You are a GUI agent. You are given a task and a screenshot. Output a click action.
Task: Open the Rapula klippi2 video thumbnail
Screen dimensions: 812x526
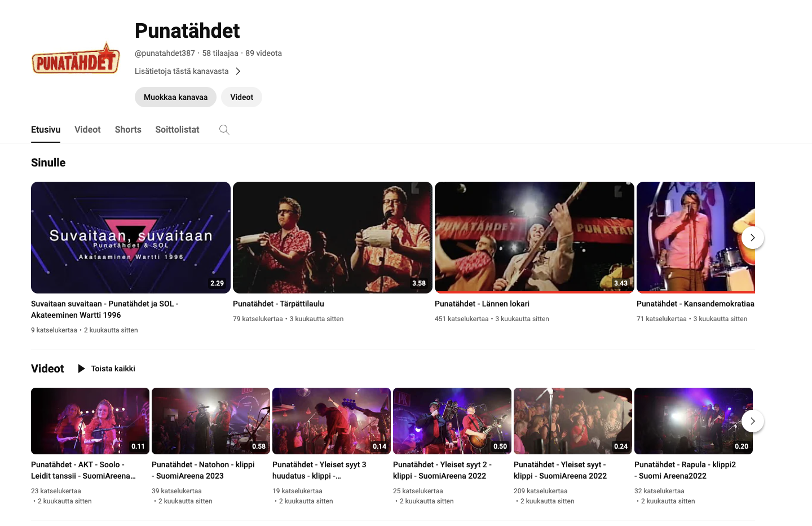pyautogui.click(x=694, y=421)
